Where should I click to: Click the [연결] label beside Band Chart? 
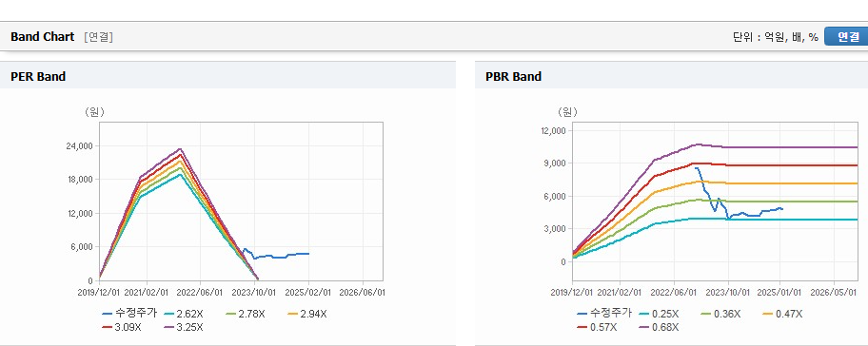pyautogui.click(x=99, y=37)
